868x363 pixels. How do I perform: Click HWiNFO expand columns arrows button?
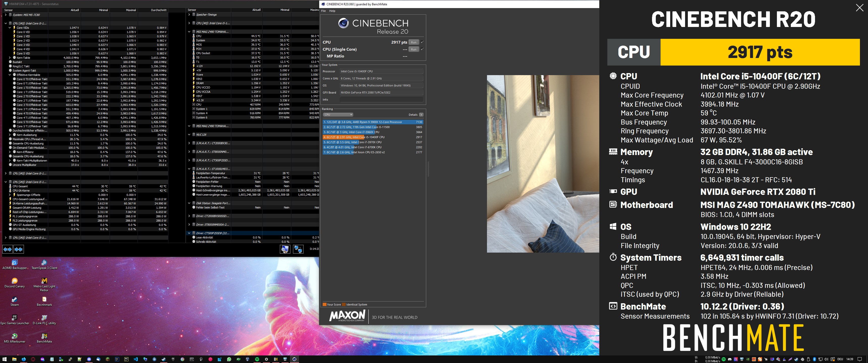click(7, 249)
